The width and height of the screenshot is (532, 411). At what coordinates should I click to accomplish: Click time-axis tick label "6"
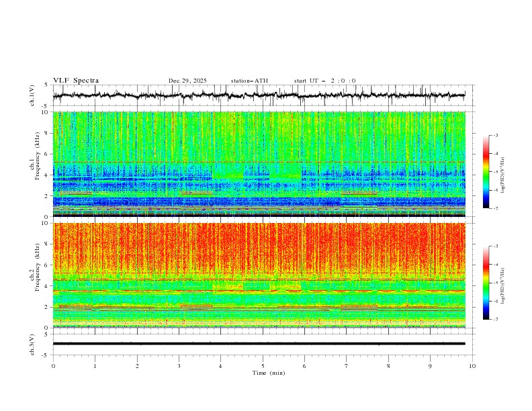pos(304,366)
